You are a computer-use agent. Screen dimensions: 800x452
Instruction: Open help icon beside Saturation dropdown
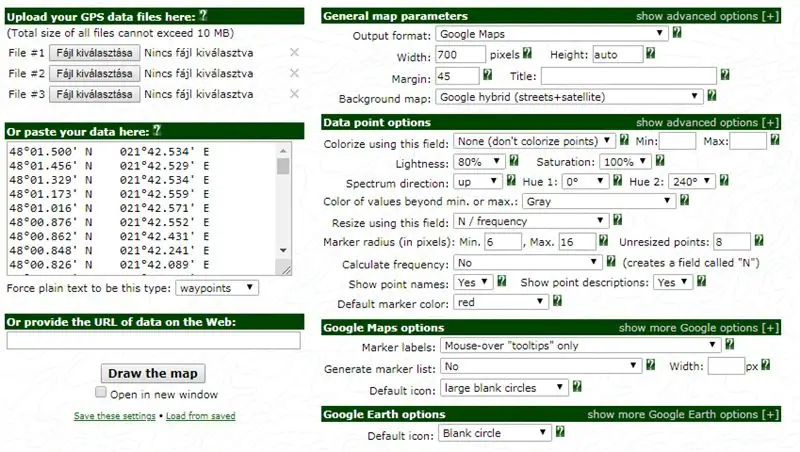(x=660, y=161)
